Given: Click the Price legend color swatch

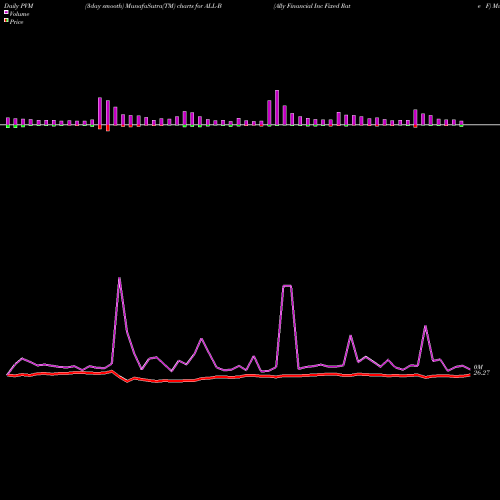Looking at the screenshot, I should click(x=6, y=20).
